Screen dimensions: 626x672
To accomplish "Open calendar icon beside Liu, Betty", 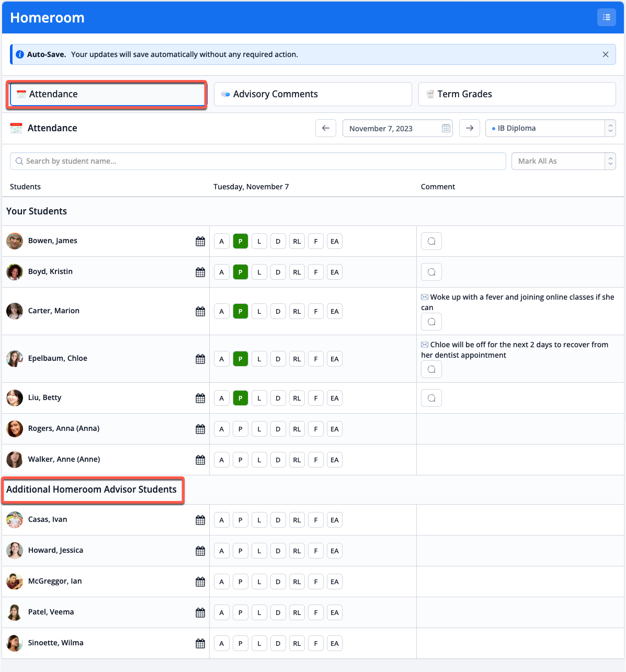I will [200, 398].
